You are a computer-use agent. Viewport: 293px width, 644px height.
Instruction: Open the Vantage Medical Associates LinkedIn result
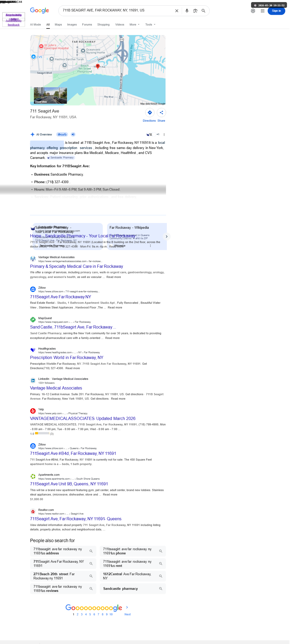(x=56, y=388)
